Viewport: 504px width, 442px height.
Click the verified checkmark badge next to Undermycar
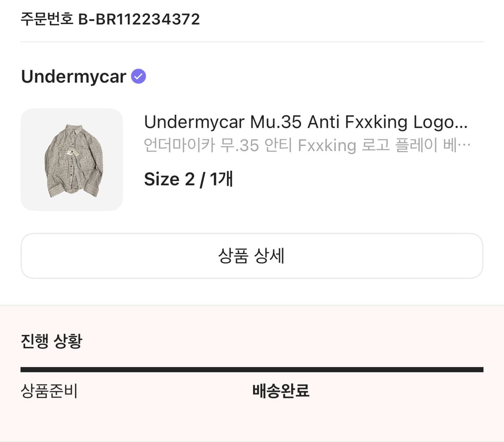coord(138,76)
